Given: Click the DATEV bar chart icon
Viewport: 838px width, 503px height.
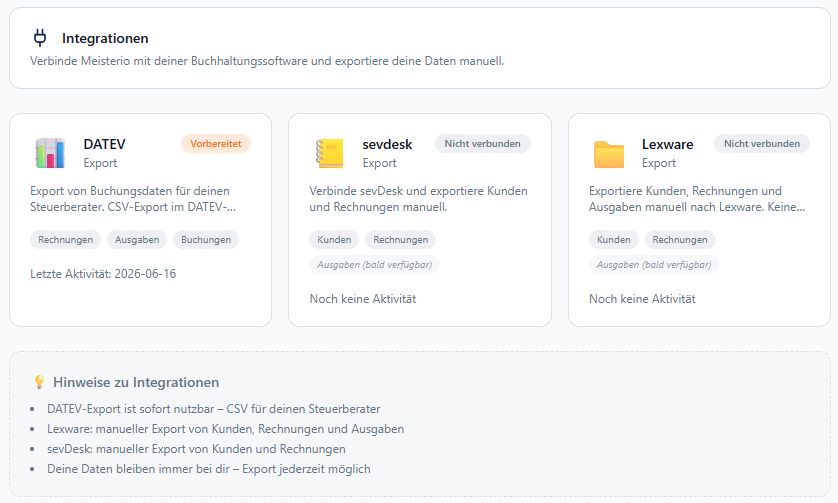Looking at the screenshot, I should point(50,153).
